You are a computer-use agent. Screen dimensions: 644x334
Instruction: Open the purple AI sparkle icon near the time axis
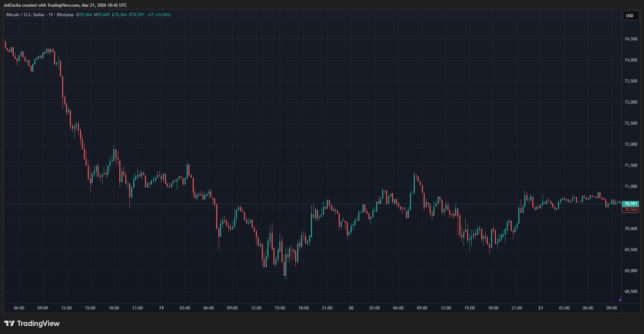pyautogui.click(x=620, y=299)
